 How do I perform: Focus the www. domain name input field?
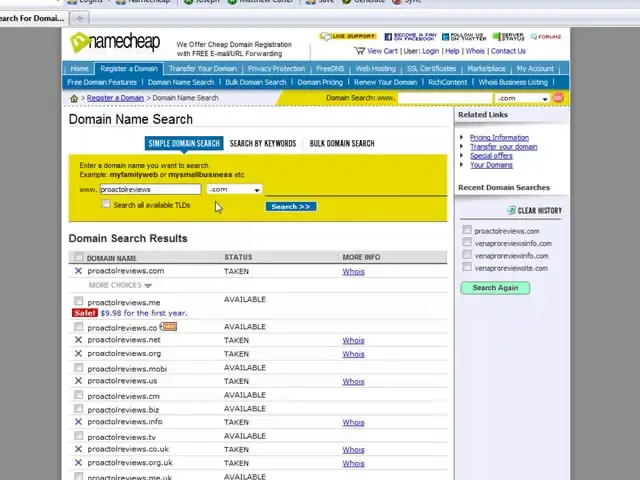tap(150, 189)
